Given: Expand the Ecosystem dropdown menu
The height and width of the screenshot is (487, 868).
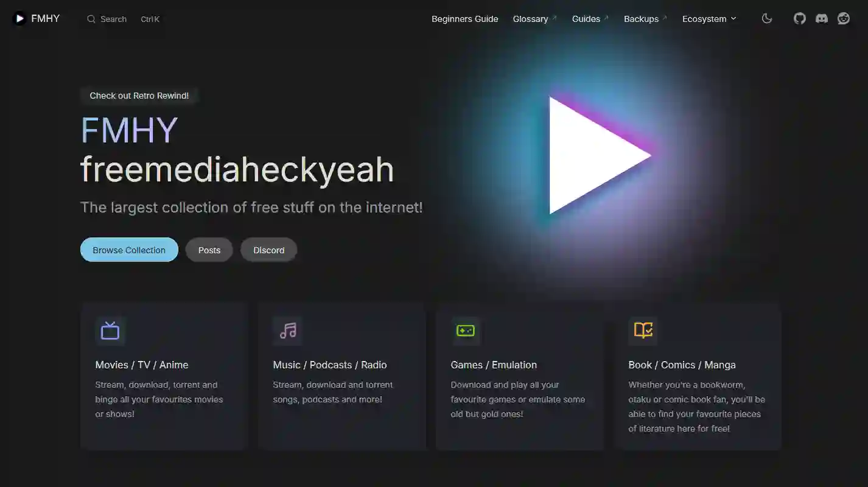Looking at the screenshot, I should pyautogui.click(x=709, y=19).
